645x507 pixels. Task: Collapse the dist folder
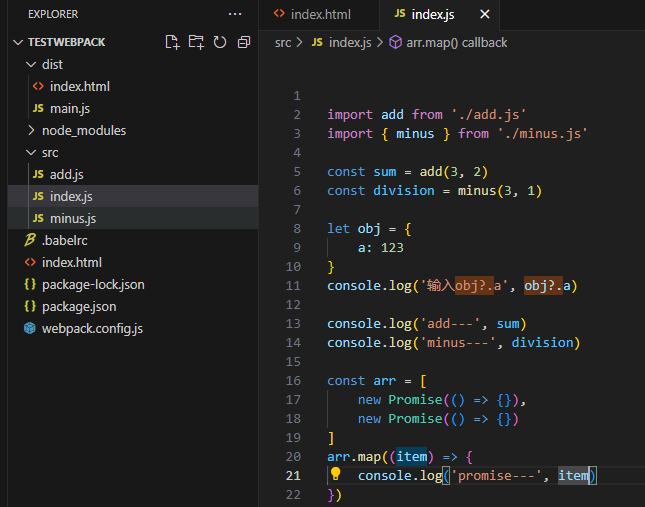coord(31,65)
